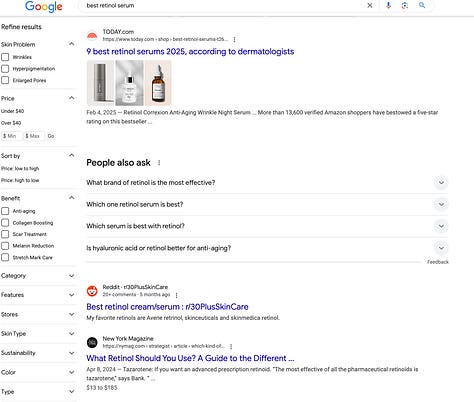Open white dropper bottle thumbnail
Screen dimensions: 474x402
tap(129, 83)
